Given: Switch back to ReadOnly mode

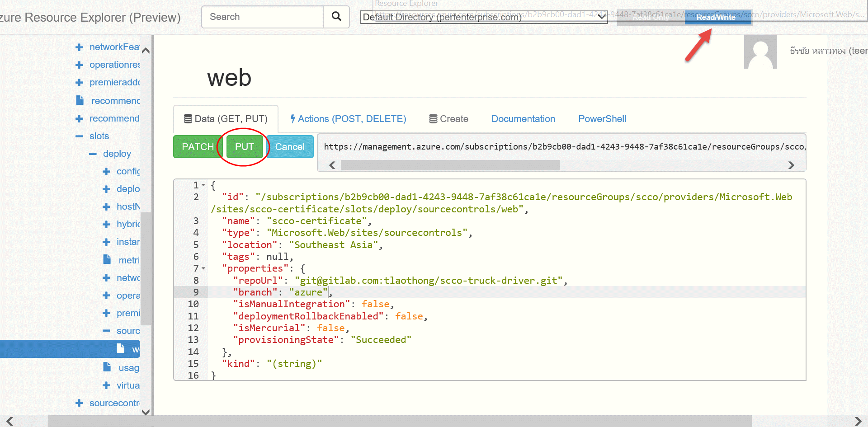Looking at the screenshot, I should 651,17.
